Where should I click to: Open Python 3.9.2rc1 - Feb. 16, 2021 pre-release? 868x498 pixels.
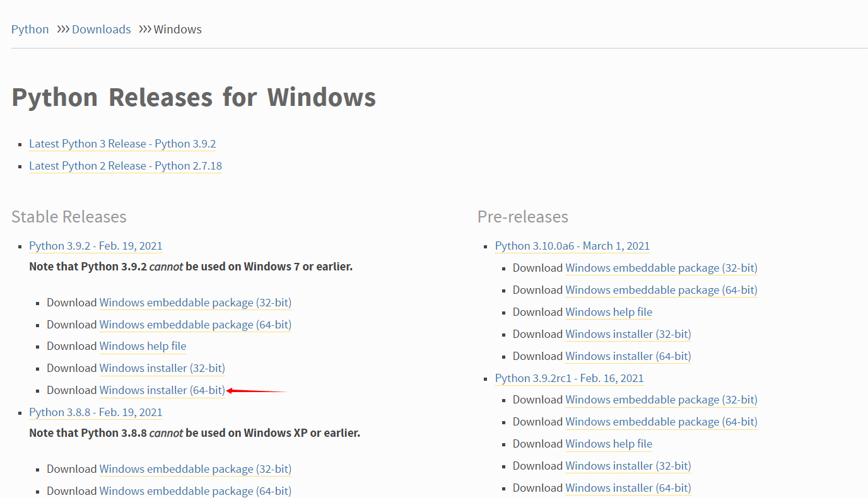(570, 378)
